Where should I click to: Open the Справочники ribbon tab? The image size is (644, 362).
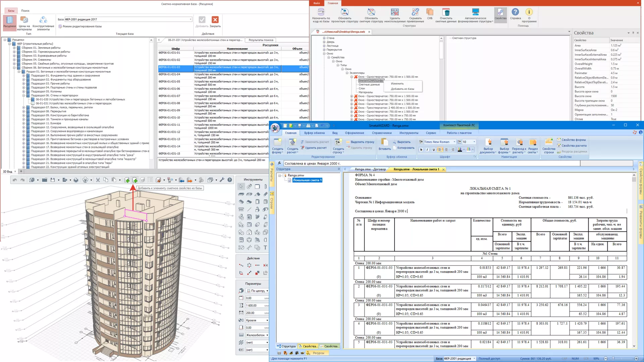tap(382, 133)
